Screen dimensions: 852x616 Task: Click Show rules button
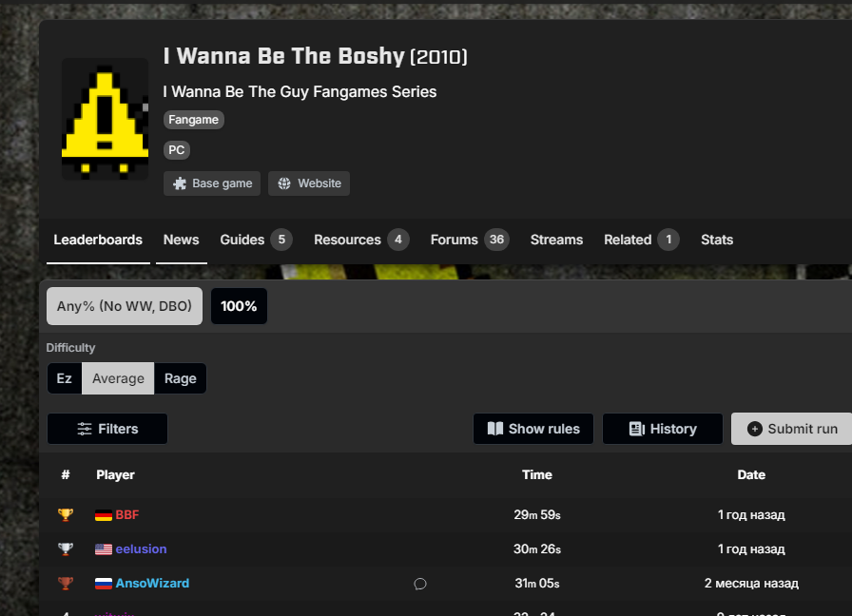point(533,429)
